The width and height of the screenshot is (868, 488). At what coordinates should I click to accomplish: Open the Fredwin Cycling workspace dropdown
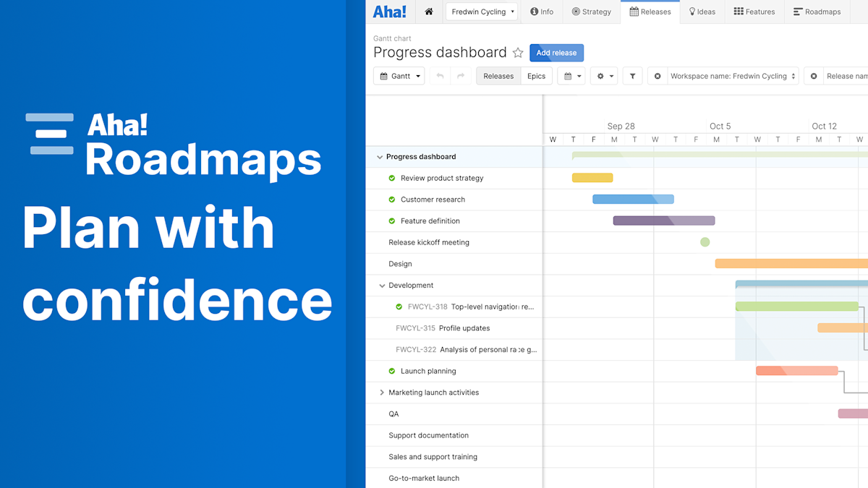tap(482, 12)
